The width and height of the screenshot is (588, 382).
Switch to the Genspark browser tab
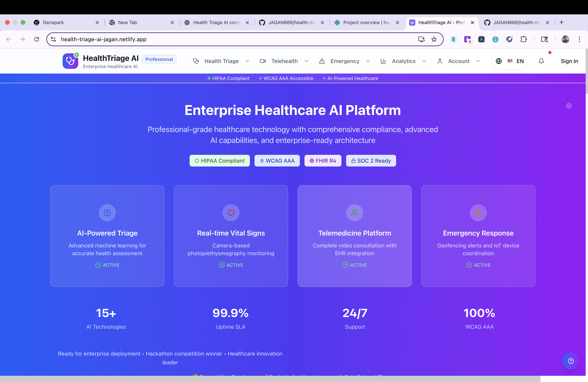tap(53, 23)
